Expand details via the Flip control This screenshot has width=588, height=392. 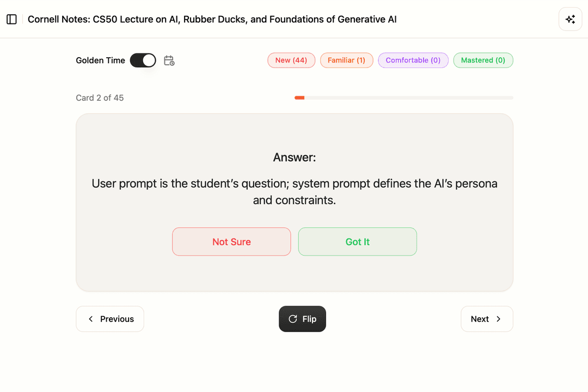point(302,318)
